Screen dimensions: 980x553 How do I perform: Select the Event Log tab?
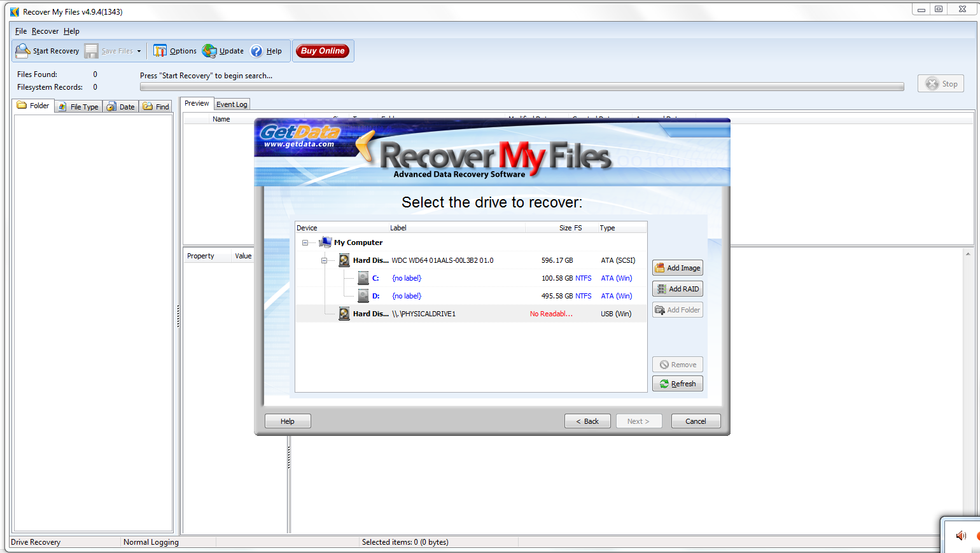(x=232, y=104)
